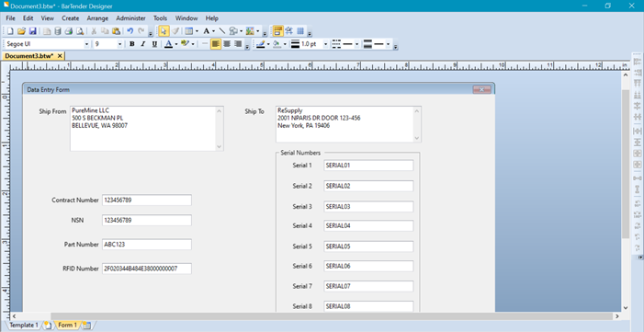Close the Data Entry Form preview
Screen dimensions: 644x332
[x=481, y=89]
